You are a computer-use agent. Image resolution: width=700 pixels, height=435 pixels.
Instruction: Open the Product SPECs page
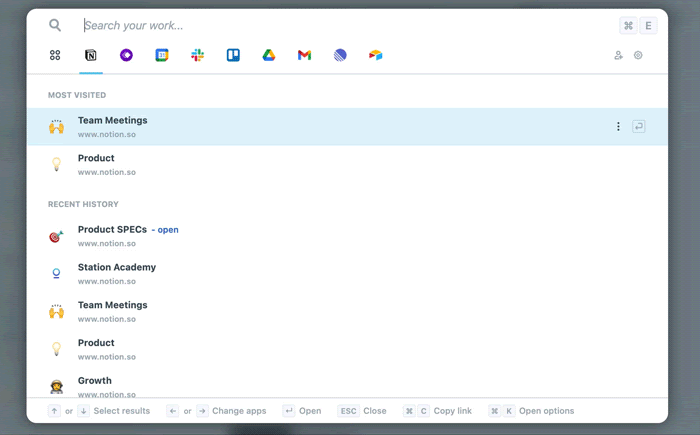(347, 236)
